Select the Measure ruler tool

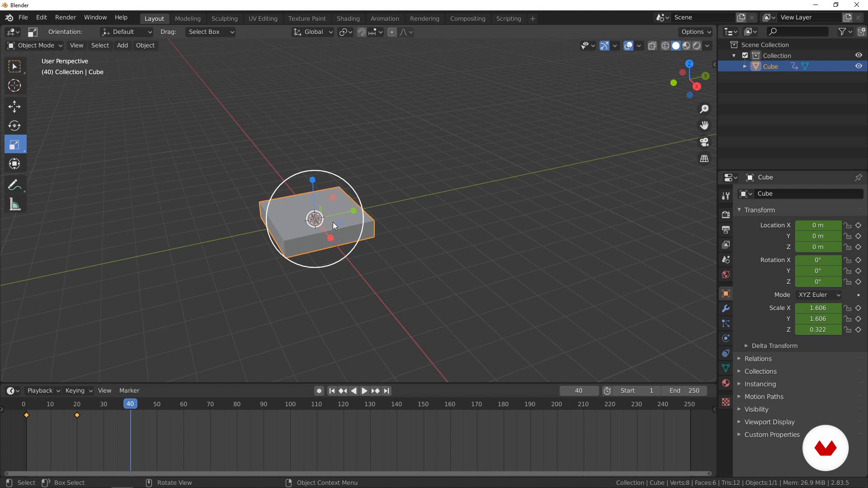(14, 205)
